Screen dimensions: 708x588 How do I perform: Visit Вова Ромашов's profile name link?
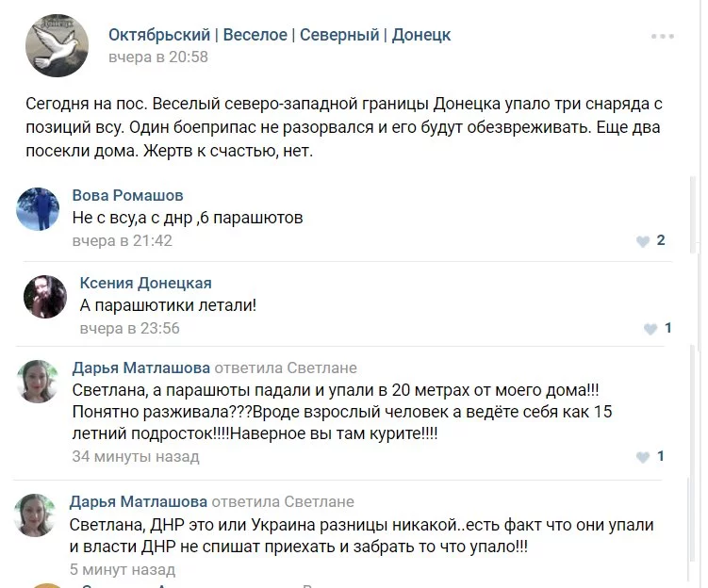128,195
